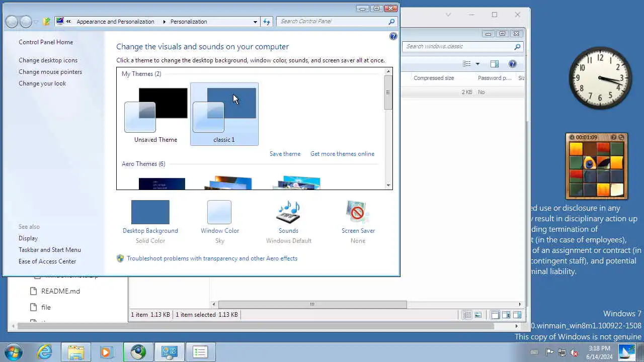Open the address bar history dropdown

(255, 22)
